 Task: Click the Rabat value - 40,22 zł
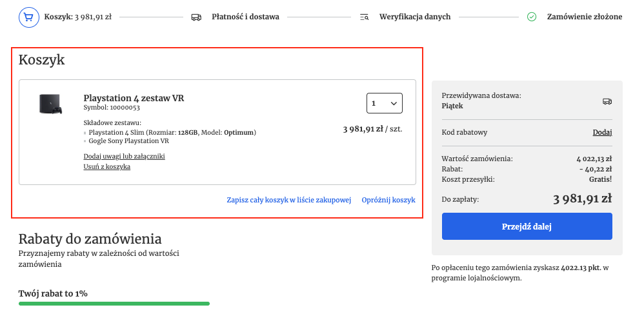(596, 169)
